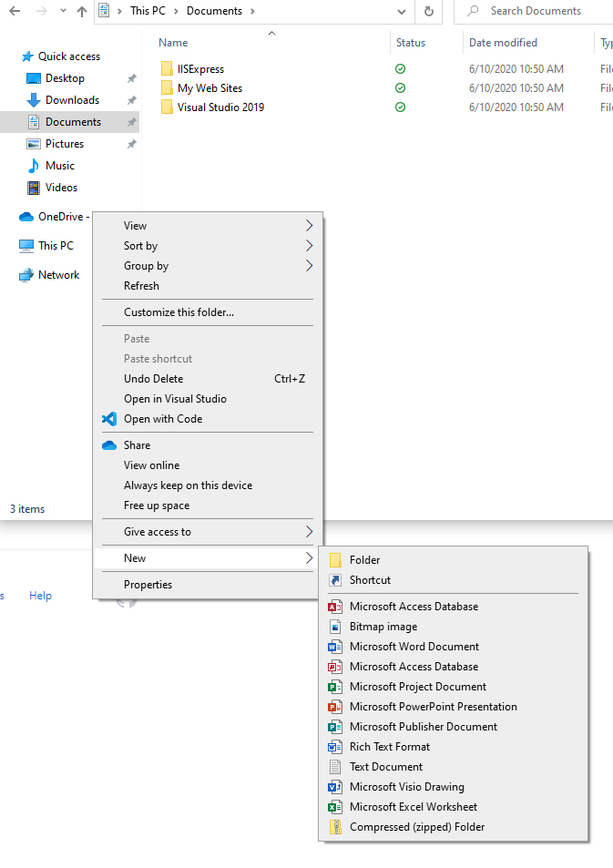This screenshot has height=868, width=613.
Task: Create a new Text Document
Action: click(x=454, y=767)
